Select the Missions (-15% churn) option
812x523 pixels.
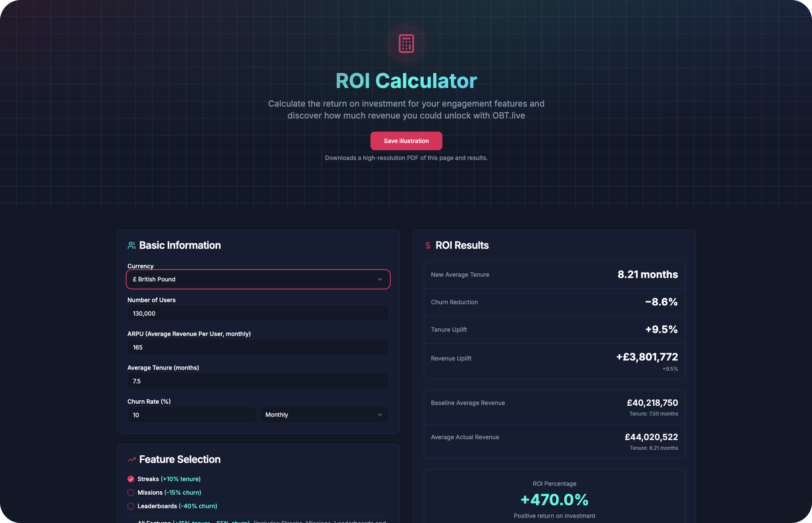pos(130,493)
